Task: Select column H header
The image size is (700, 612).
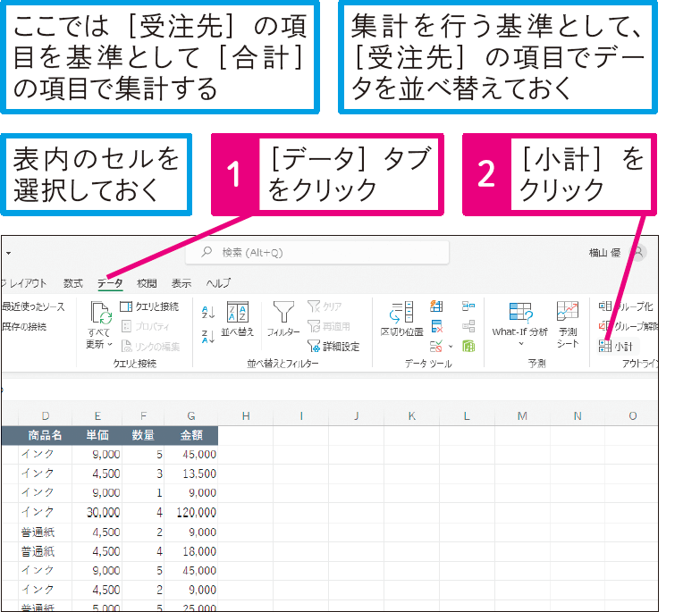Action: [246, 416]
